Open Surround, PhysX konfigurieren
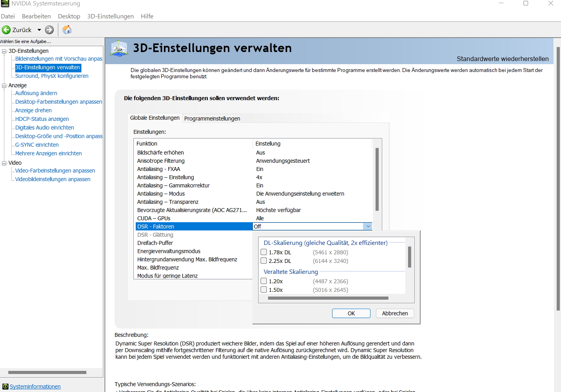Image resolution: width=561 pixels, height=392 pixels. (x=52, y=76)
